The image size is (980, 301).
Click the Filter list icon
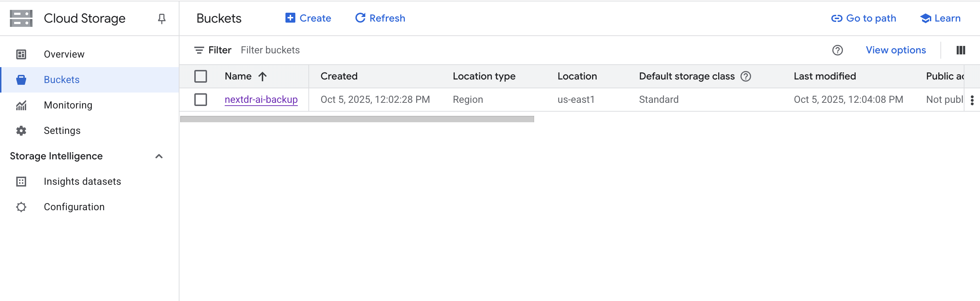(199, 50)
